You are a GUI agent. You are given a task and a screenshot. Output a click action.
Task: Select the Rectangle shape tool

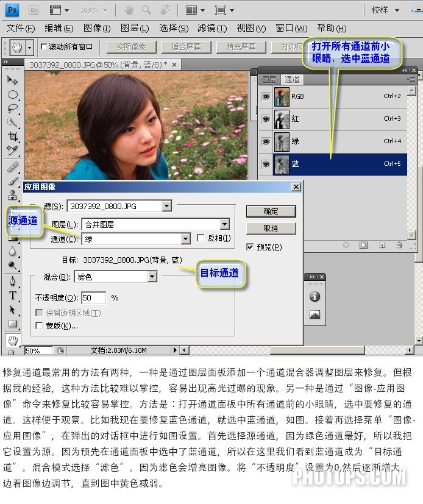[x=12, y=324]
